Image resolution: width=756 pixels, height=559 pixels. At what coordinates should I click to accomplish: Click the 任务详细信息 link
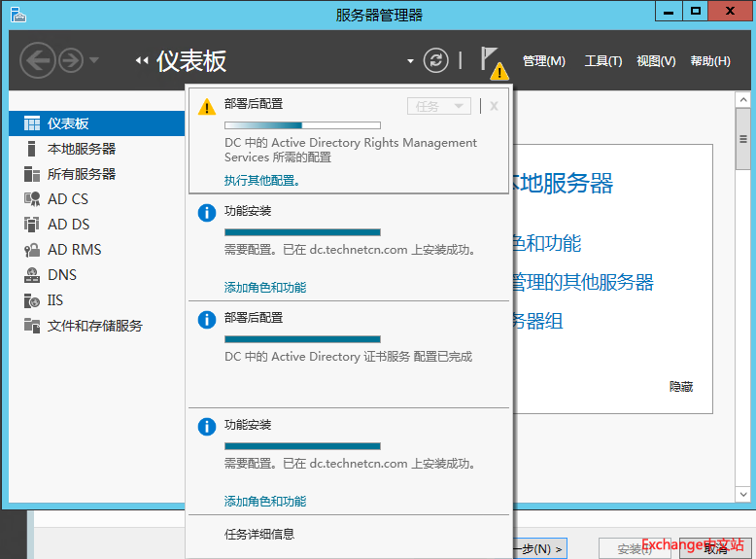pos(259,534)
